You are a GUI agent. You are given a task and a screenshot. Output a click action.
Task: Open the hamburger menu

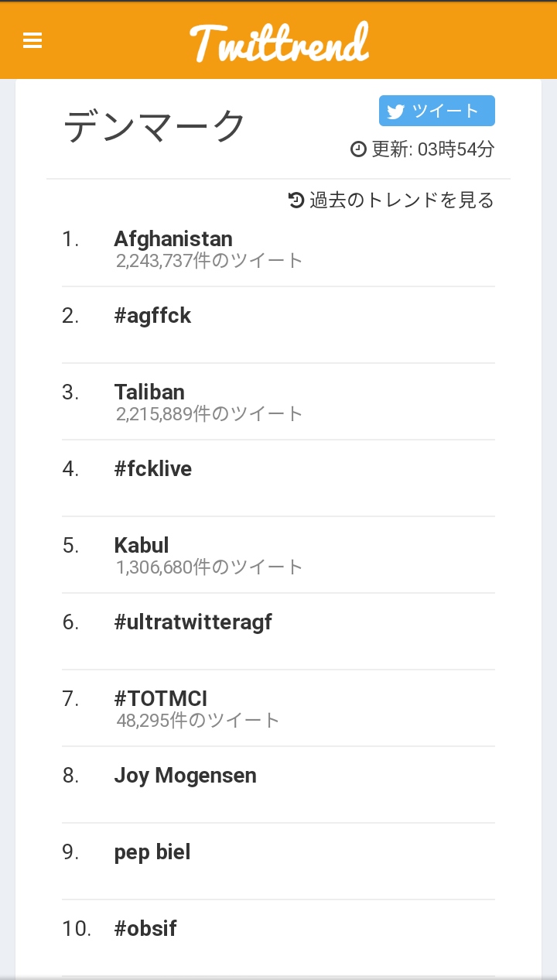tap(32, 40)
